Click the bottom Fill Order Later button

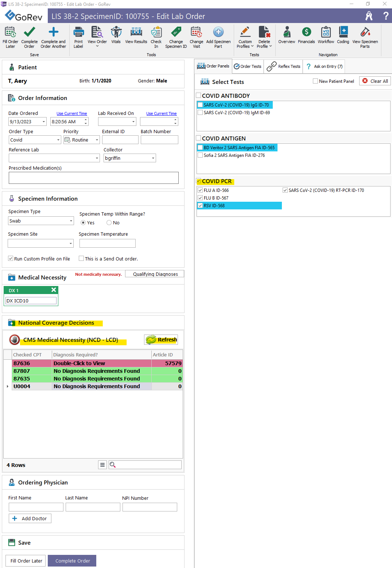tap(26, 561)
